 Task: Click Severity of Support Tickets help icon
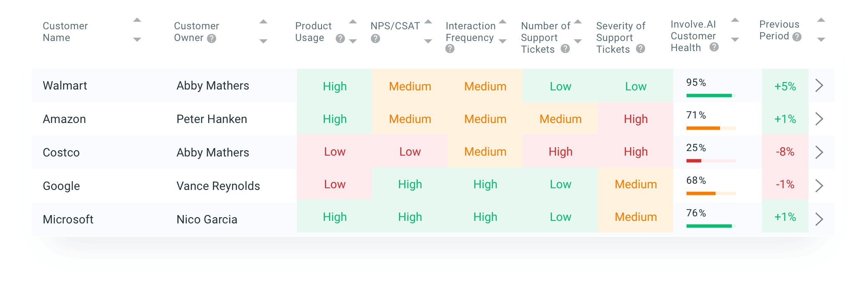coord(641,49)
